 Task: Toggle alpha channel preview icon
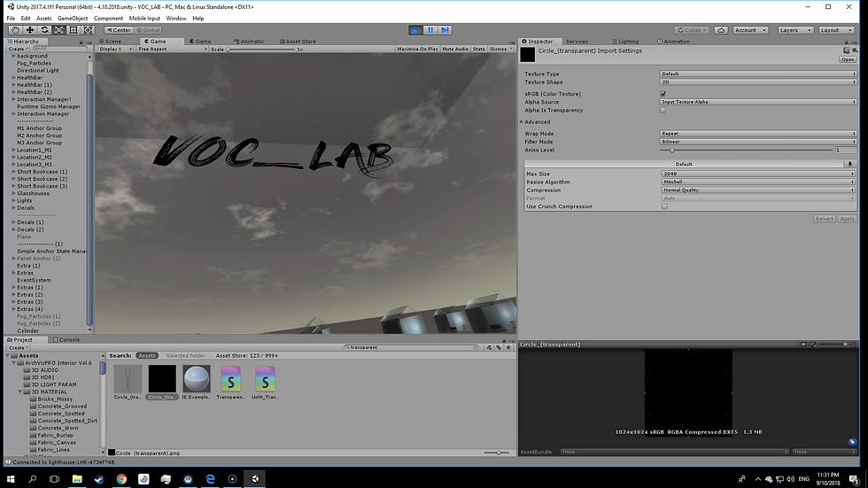click(813, 345)
